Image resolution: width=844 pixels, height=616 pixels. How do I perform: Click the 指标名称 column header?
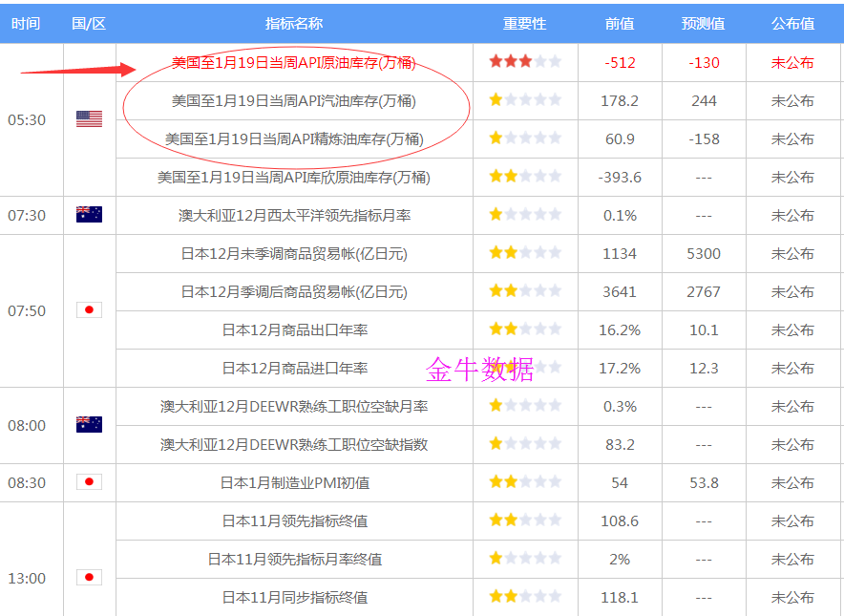[294, 23]
